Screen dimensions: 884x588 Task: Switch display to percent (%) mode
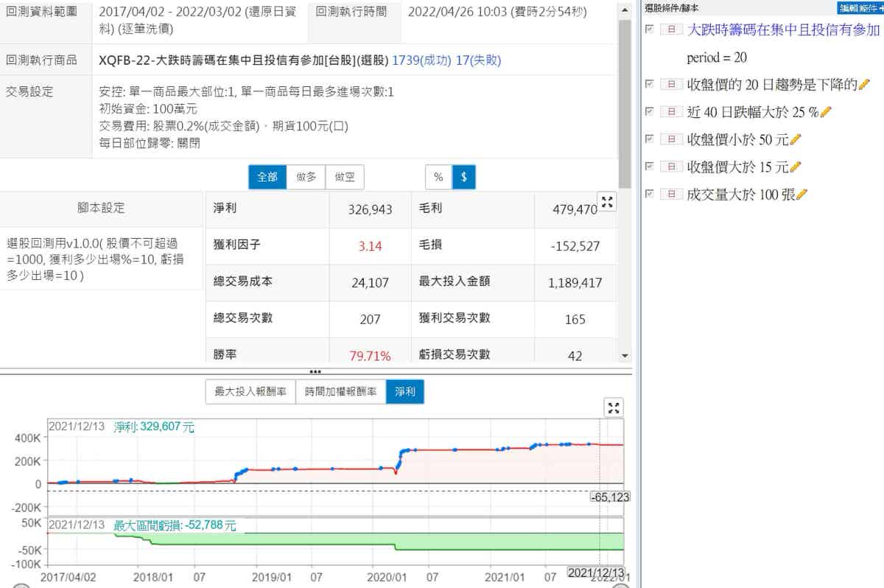[438, 177]
